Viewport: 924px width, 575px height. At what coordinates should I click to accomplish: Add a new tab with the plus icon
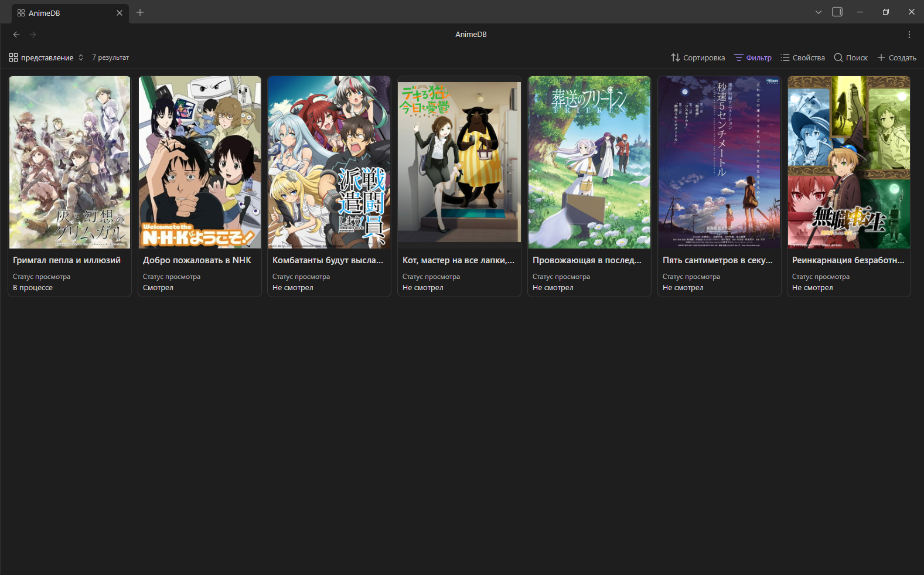(x=140, y=12)
